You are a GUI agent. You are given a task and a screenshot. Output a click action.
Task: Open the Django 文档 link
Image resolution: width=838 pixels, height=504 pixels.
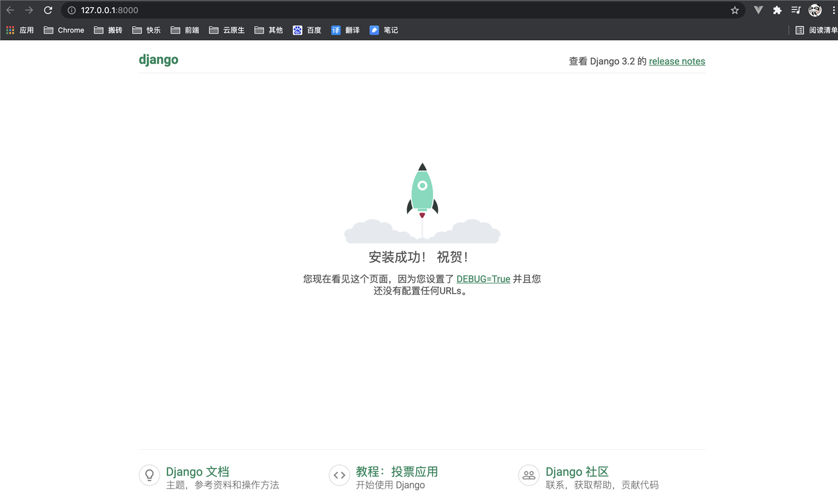198,472
